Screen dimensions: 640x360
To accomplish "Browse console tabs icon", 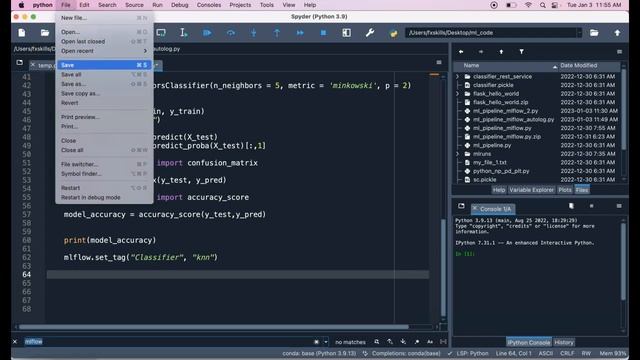I will click(x=461, y=206).
